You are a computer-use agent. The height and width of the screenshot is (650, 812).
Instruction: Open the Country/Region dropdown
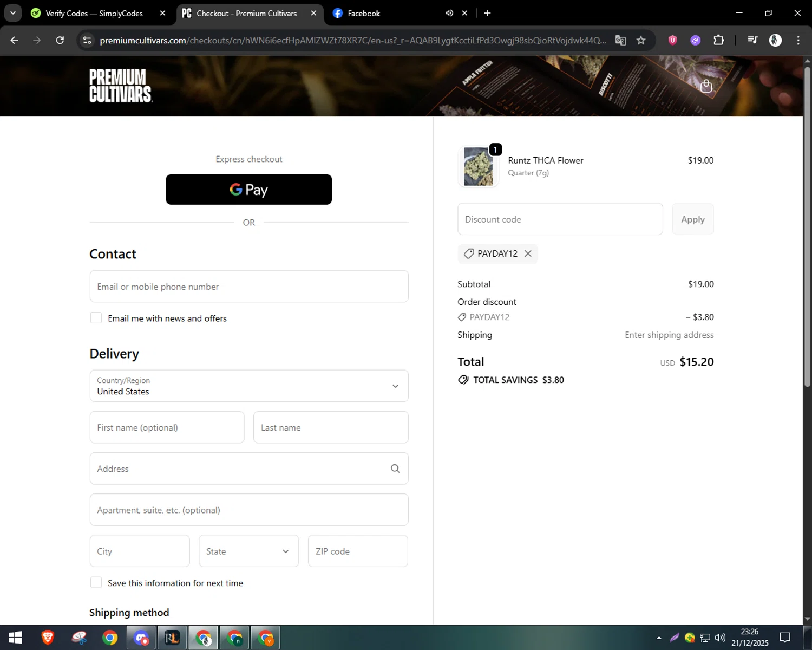249,386
